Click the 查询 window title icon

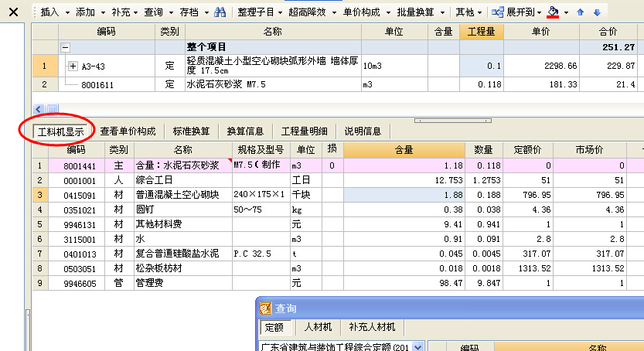(266, 308)
